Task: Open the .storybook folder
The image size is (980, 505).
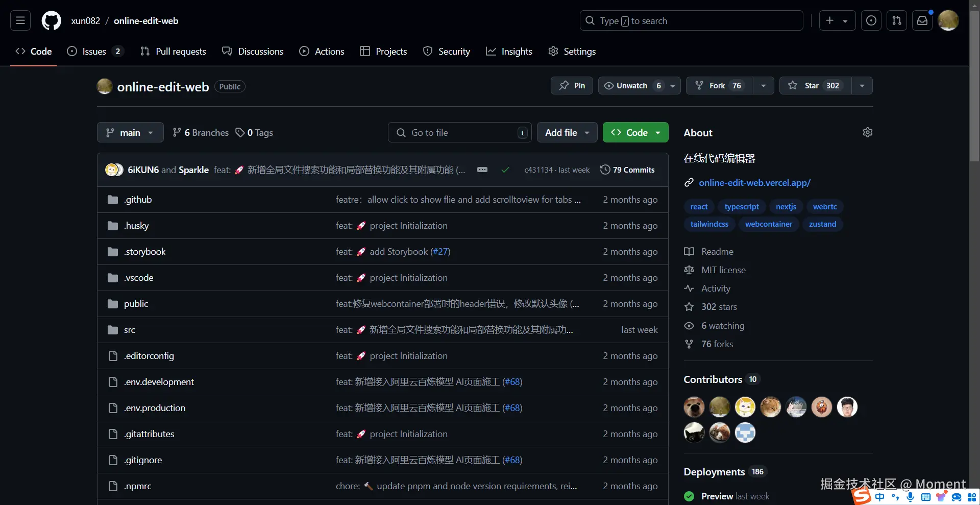Action: pyautogui.click(x=145, y=252)
